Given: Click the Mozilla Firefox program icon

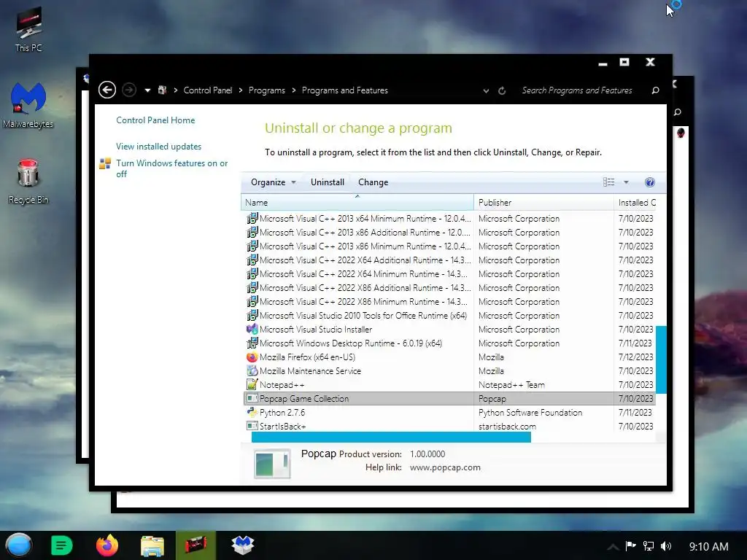Looking at the screenshot, I should [x=252, y=357].
